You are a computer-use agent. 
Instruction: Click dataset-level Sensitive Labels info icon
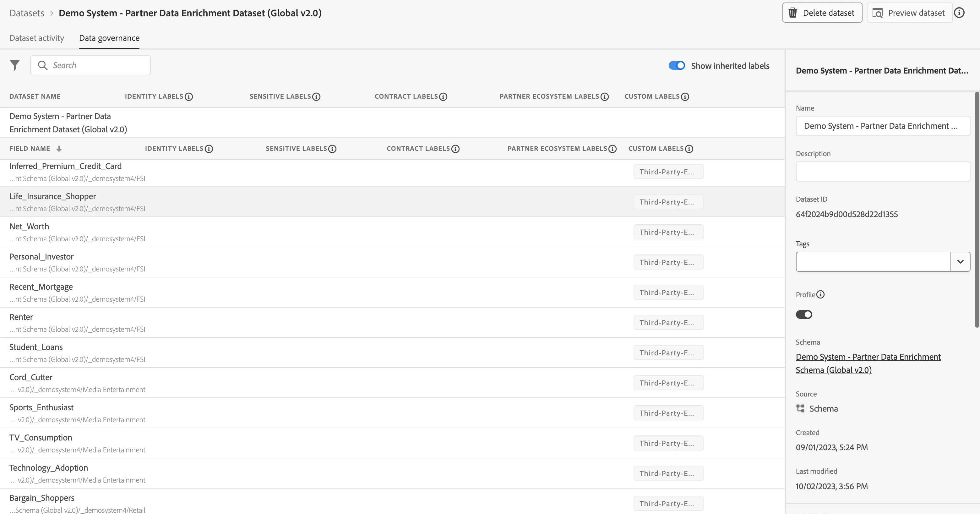(316, 97)
